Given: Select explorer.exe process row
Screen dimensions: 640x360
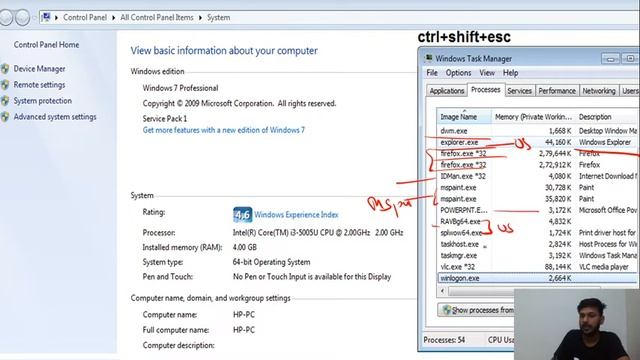Looking at the screenshot, I should click(538, 142).
